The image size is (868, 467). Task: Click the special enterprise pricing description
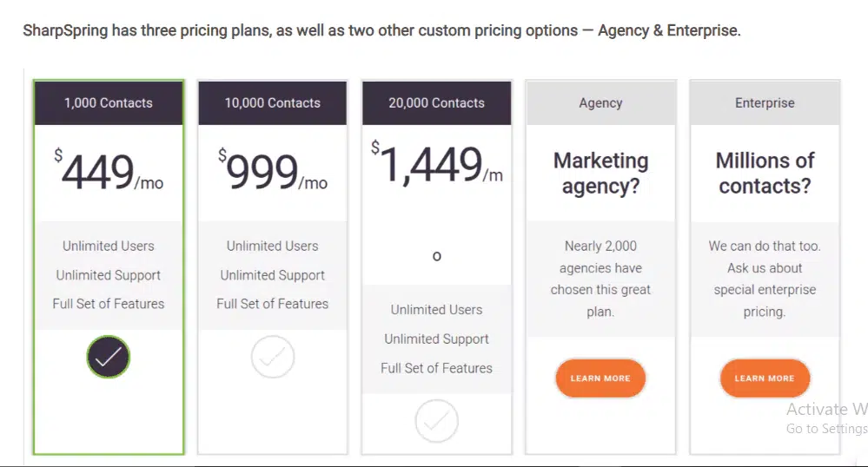coord(765,279)
